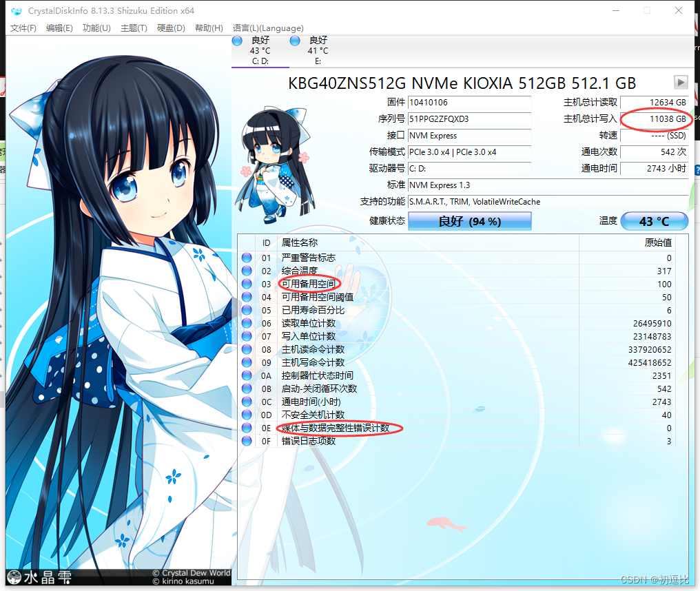Click raw value 425418652
This screenshot has width=700, height=591.
[x=650, y=362]
